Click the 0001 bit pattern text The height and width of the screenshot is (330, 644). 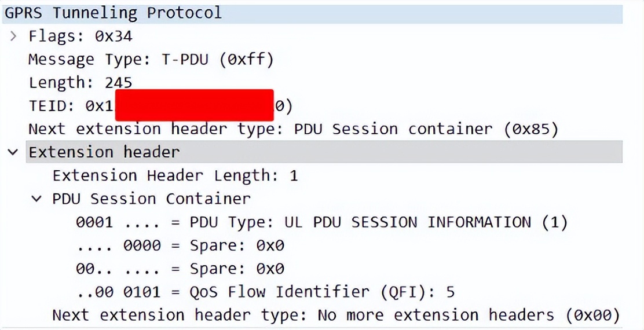94,222
